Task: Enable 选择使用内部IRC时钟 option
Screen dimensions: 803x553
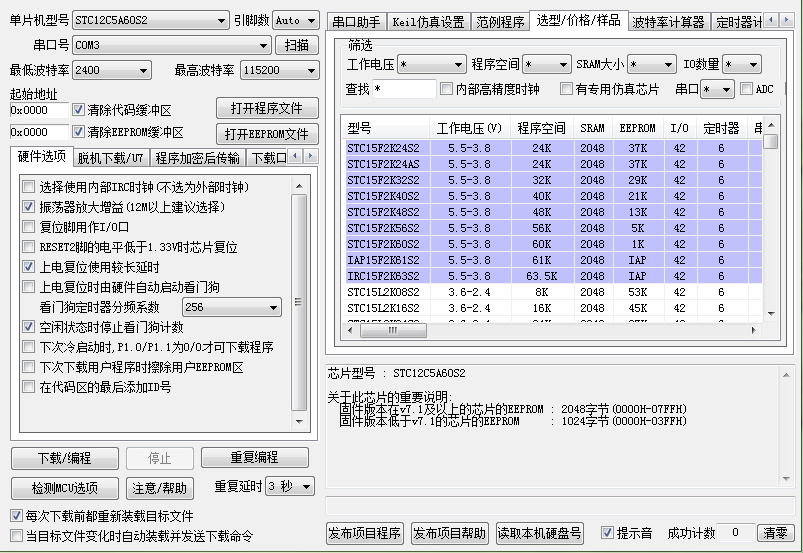Action: pyautogui.click(x=29, y=186)
